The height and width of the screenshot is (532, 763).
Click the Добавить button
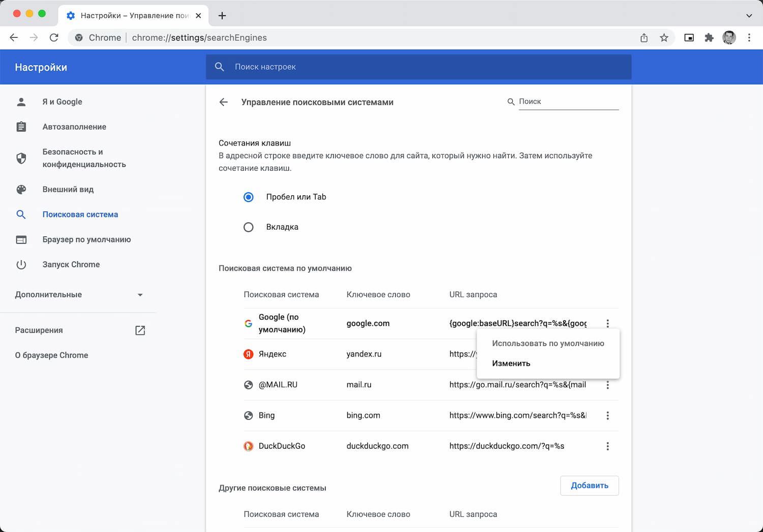point(589,486)
